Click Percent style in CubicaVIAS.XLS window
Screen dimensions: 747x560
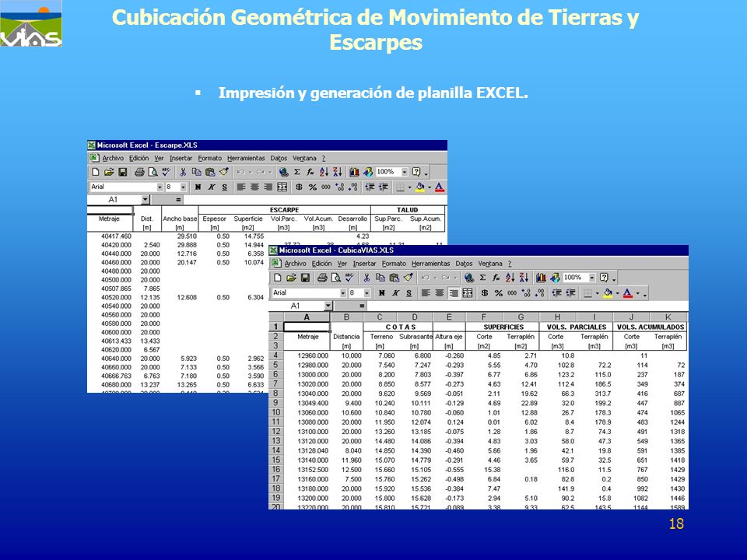[x=498, y=293]
